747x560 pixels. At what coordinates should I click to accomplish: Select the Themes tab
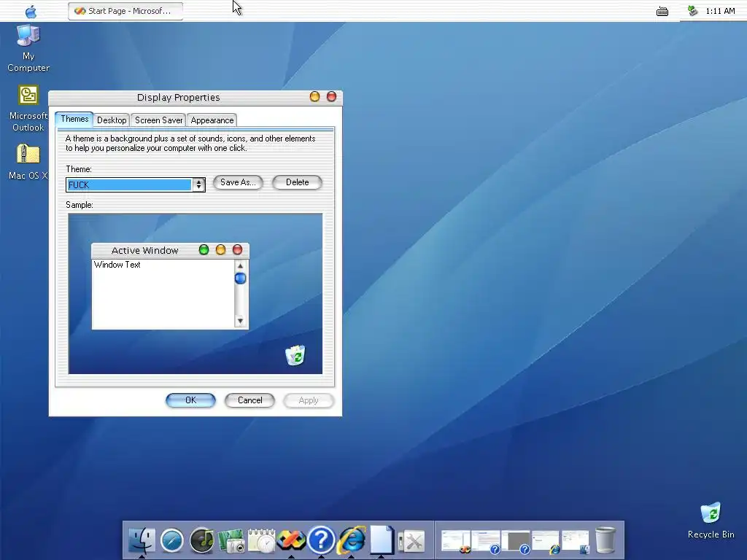click(74, 119)
